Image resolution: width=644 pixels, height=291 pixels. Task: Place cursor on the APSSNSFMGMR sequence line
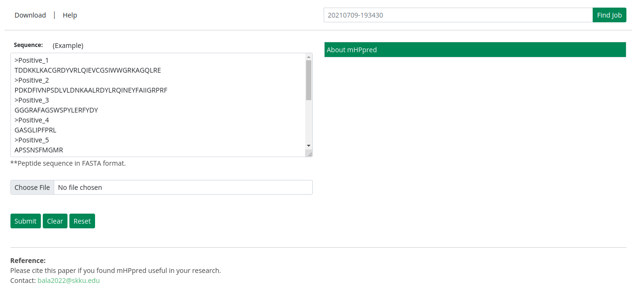click(x=39, y=150)
